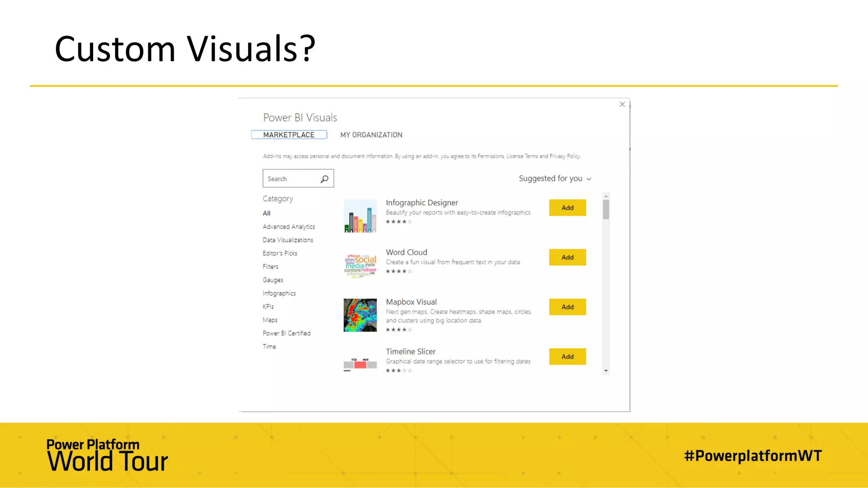The width and height of the screenshot is (868, 488).
Task: Add the Word Cloud visual
Action: click(568, 257)
